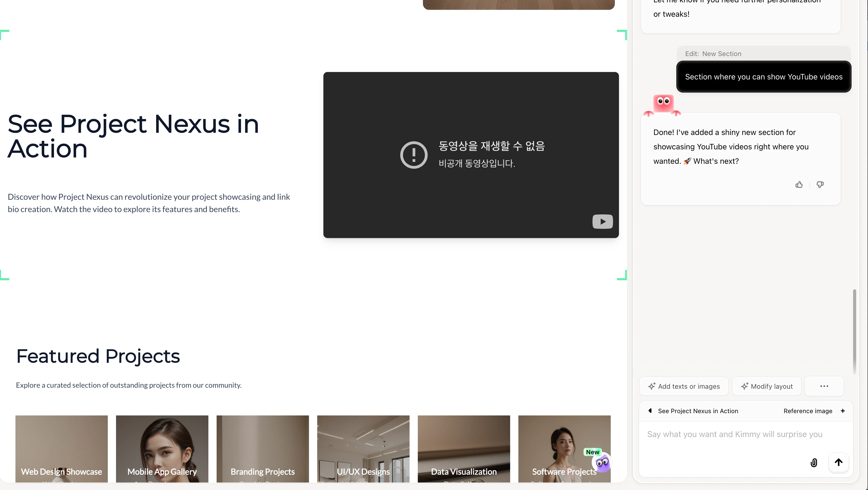Send message with the up arrow button
Screen dimensions: 868x490
click(839, 462)
